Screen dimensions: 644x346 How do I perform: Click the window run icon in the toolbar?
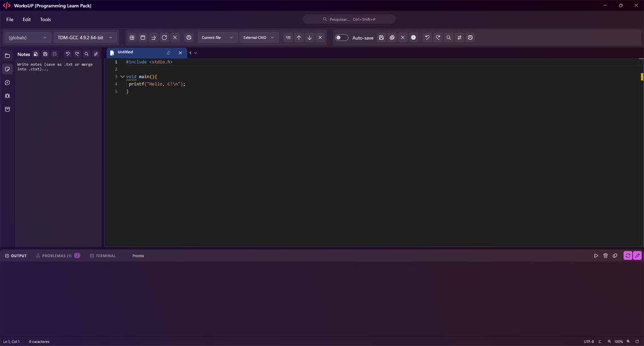point(143,38)
